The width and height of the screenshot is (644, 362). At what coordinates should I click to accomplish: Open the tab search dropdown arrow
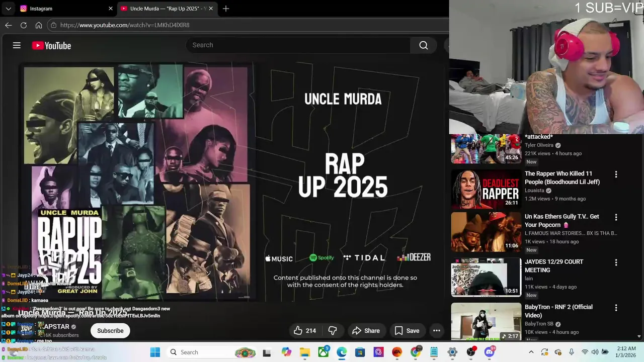tap(8, 9)
